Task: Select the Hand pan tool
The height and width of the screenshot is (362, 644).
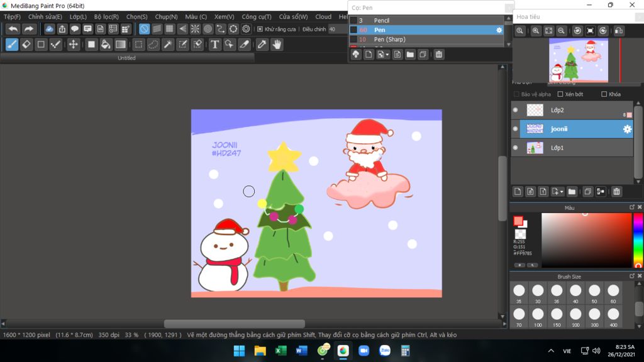Action: (x=277, y=45)
